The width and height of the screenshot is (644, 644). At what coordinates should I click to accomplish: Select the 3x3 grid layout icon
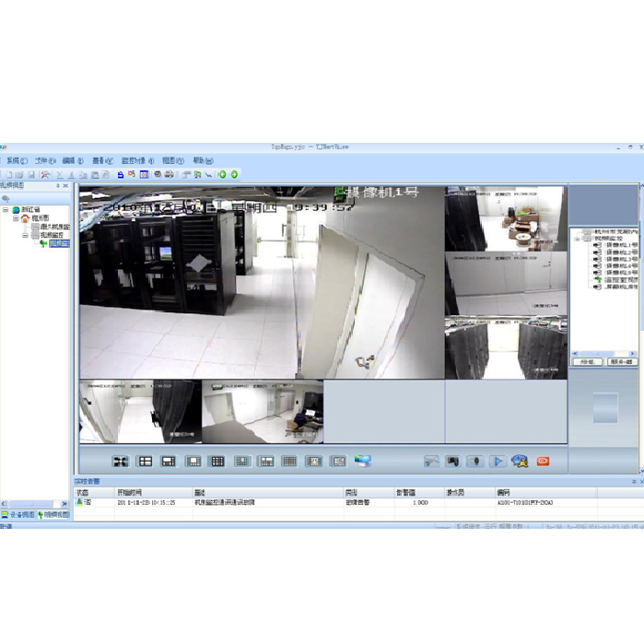point(217,461)
